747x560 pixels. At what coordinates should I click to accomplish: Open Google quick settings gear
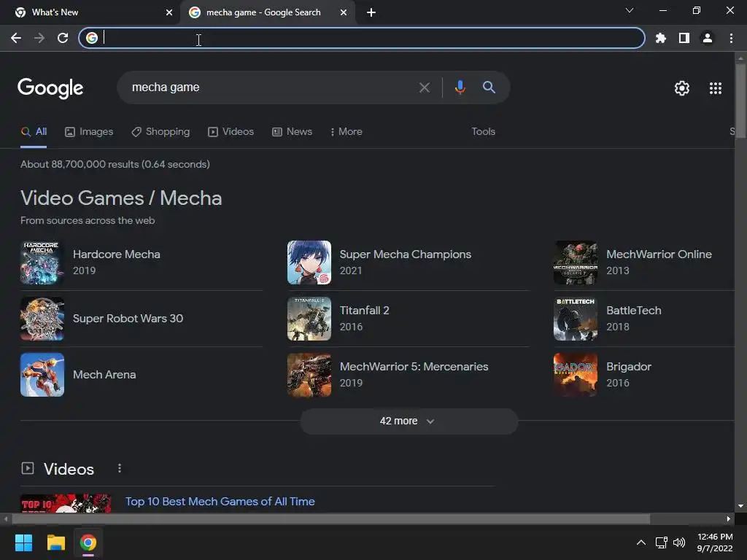coord(682,88)
